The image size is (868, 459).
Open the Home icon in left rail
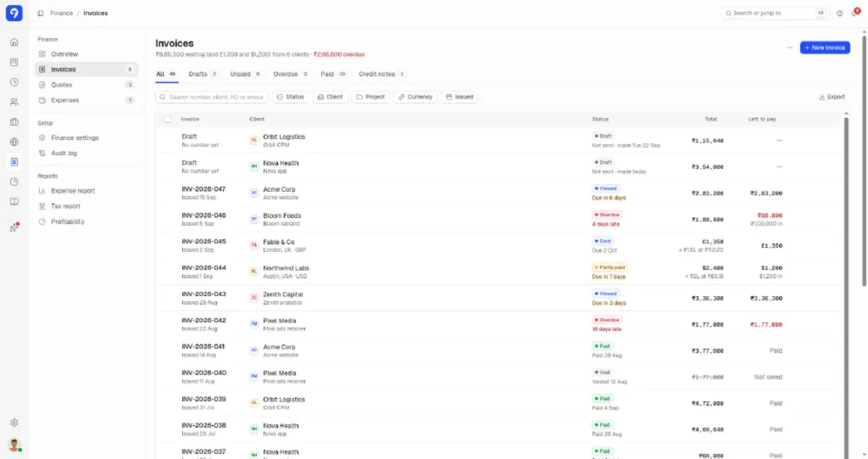click(x=14, y=42)
